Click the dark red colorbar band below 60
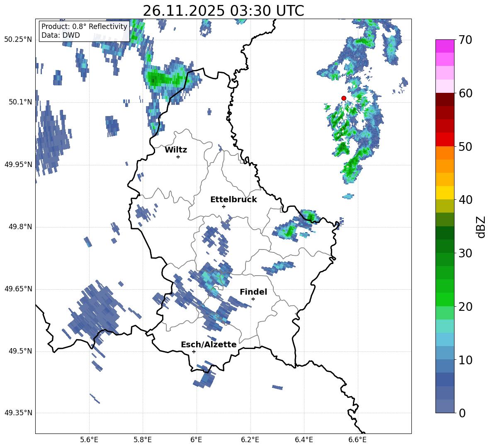 pyautogui.click(x=445, y=99)
